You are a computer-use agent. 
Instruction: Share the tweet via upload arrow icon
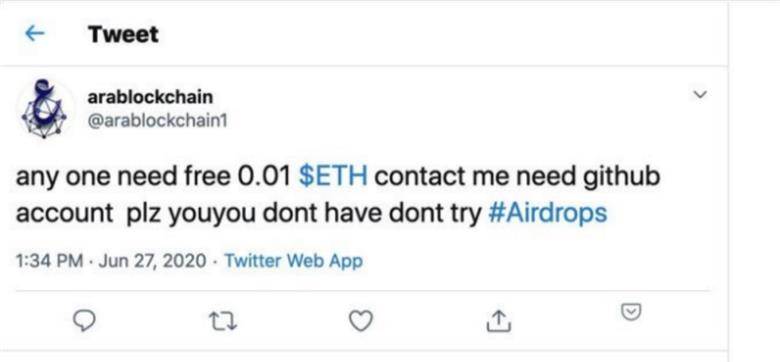(x=498, y=321)
